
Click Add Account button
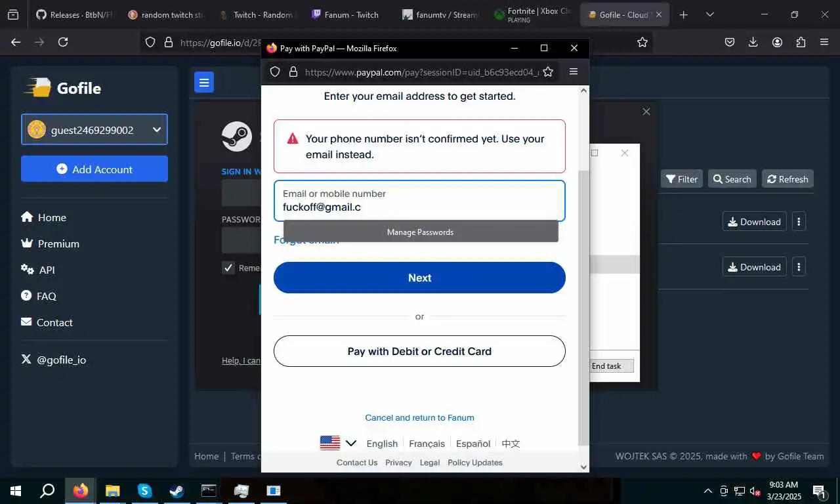tap(94, 169)
